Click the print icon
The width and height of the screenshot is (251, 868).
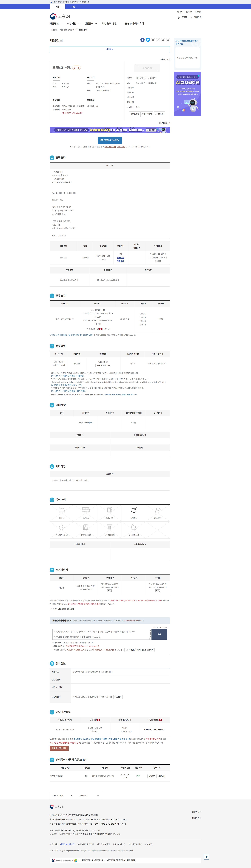coord(168,40)
